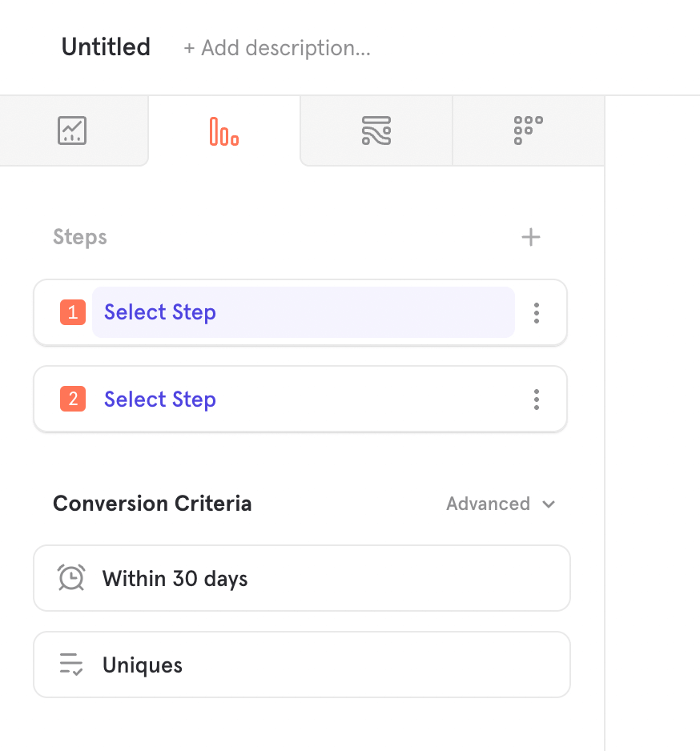Open the Retention report tab icon
The width and height of the screenshot is (700, 751).
click(528, 131)
